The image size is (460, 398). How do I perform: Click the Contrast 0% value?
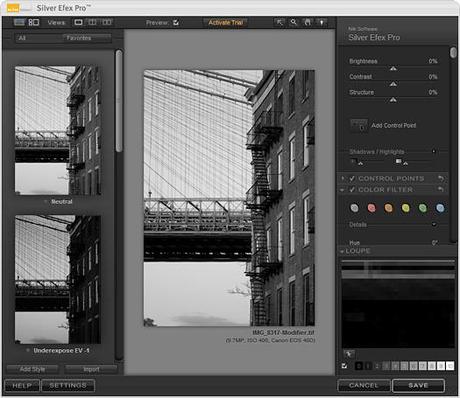pos(433,77)
